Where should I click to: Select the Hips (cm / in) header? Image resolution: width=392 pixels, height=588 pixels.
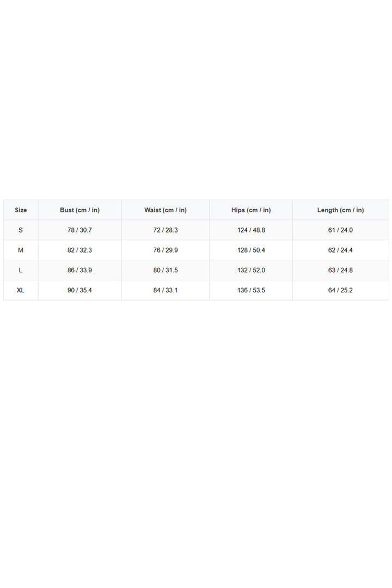[251, 210]
